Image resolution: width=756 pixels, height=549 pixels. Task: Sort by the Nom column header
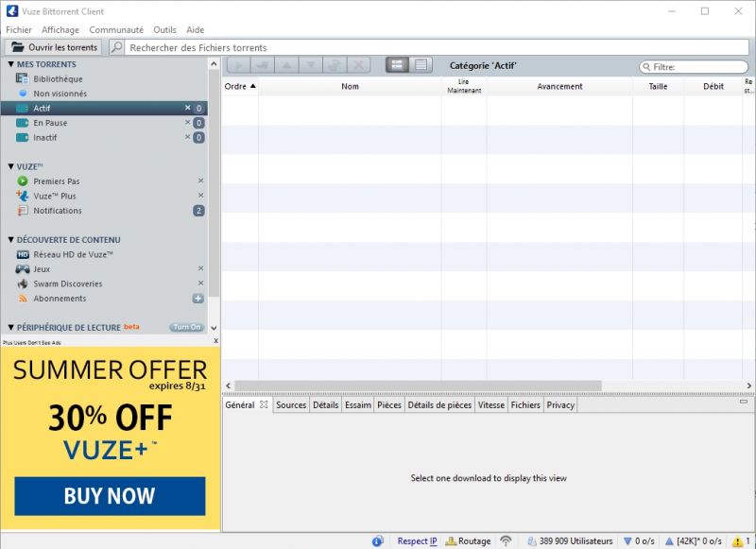click(x=350, y=86)
